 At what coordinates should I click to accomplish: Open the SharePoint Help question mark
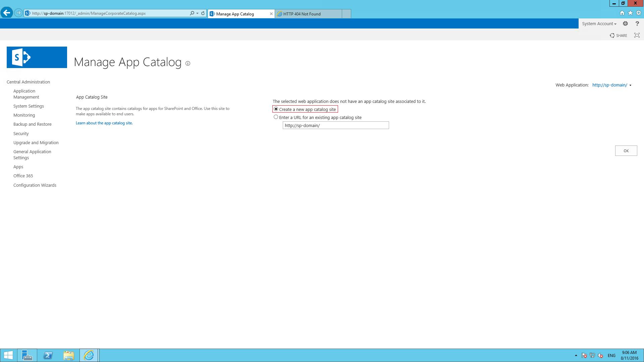(x=637, y=23)
